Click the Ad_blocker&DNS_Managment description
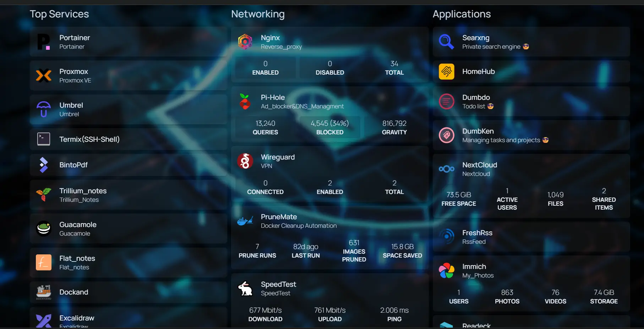Image resolution: width=644 pixels, height=329 pixels. point(302,106)
